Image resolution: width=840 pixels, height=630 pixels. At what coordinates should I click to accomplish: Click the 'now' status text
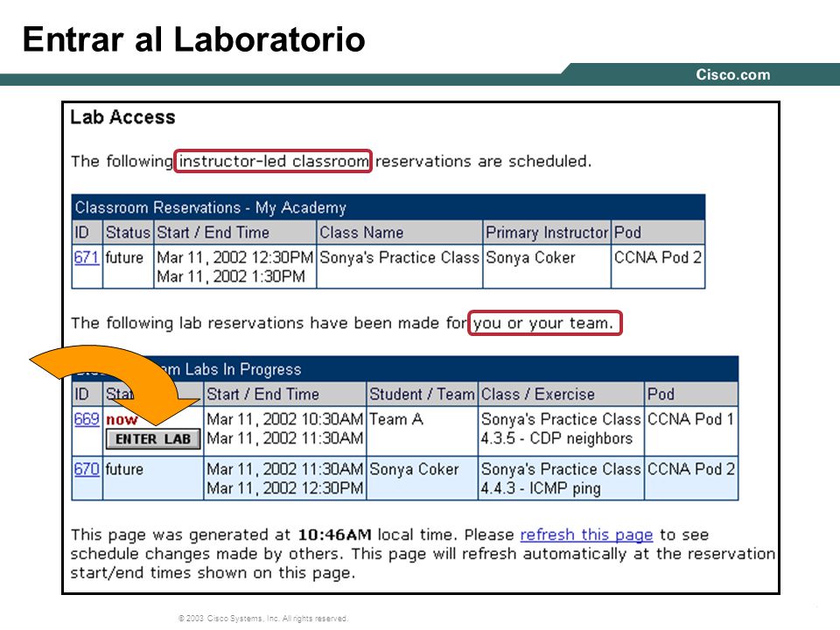pyautogui.click(x=122, y=419)
